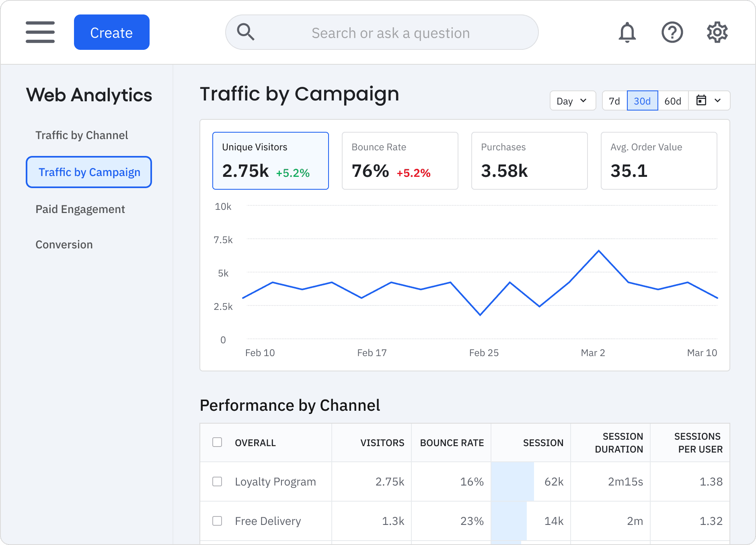Navigate to Traffic by Channel
Viewport: 756px width, 545px height.
[x=82, y=135]
